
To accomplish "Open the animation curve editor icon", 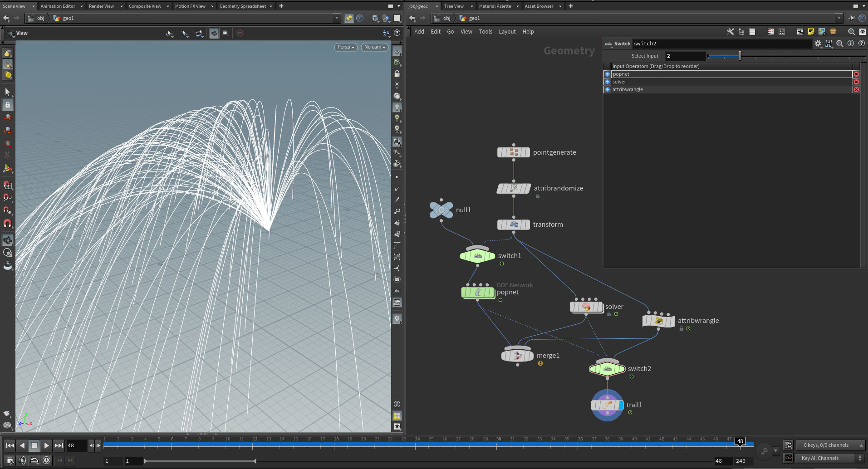I will click(x=788, y=458).
